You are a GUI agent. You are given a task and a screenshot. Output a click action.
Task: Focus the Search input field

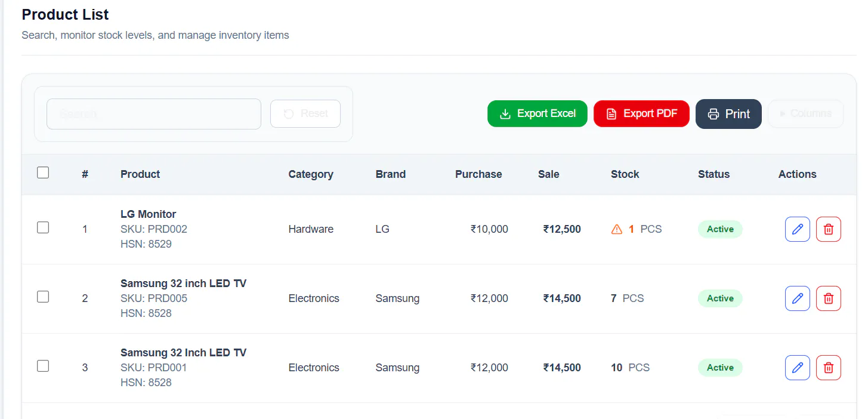tap(154, 114)
